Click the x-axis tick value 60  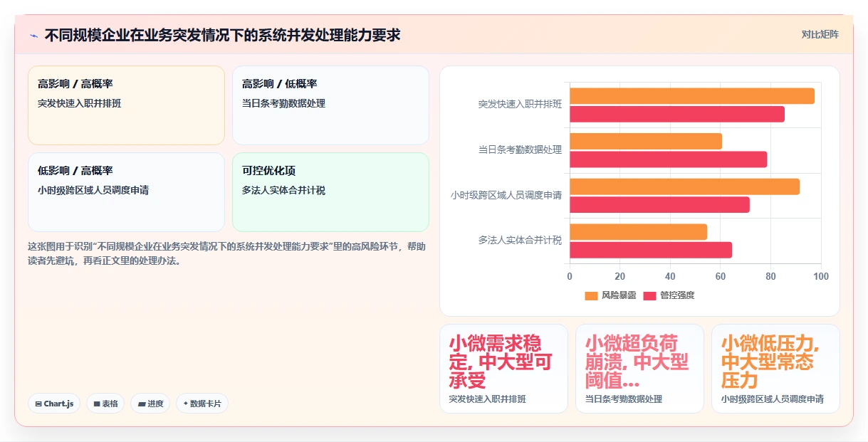pyautogui.click(x=721, y=276)
